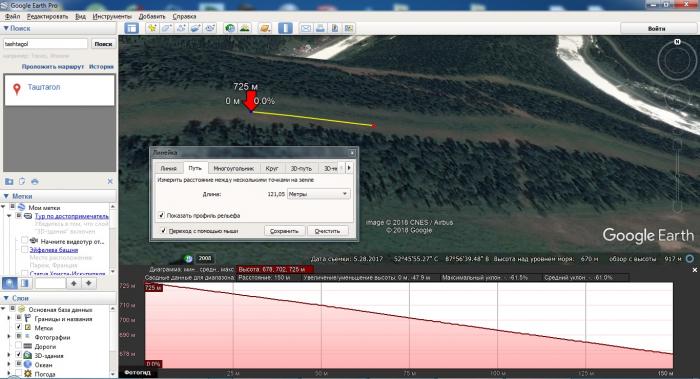Select the ruler tool icon
The width and height of the screenshot is (700, 379).
click(285, 28)
